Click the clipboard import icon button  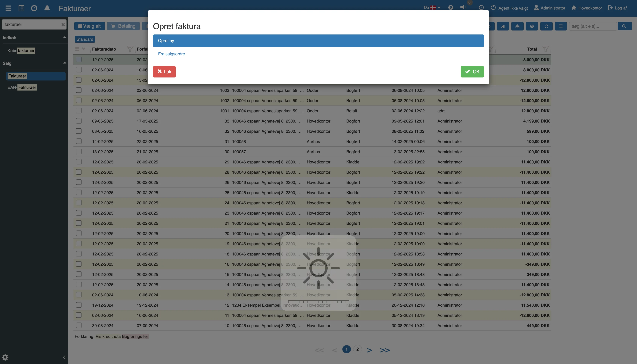click(x=503, y=26)
